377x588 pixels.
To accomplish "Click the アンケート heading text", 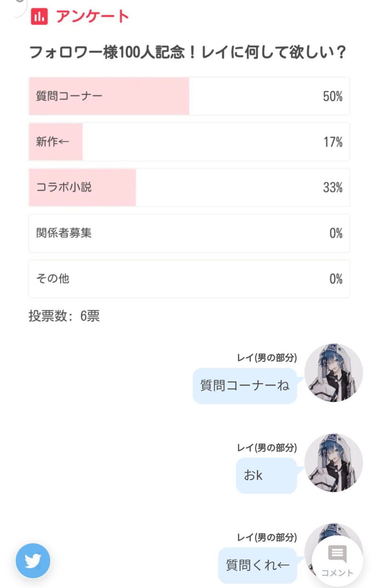I will [x=92, y=16].
